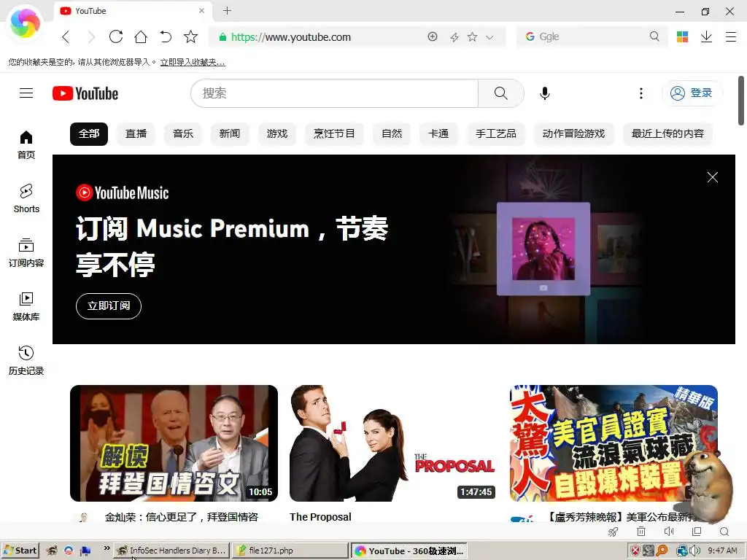This screenshot has height=560, width=747.
Task: Click the 立即订阅 button
Action: pos(109,306)
